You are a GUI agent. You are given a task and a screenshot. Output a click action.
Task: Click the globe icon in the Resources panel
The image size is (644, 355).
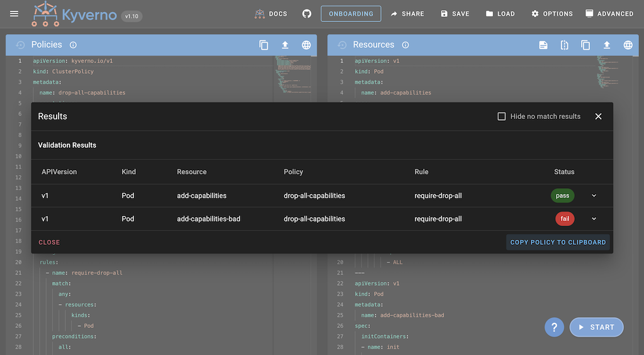coord(628,45)
